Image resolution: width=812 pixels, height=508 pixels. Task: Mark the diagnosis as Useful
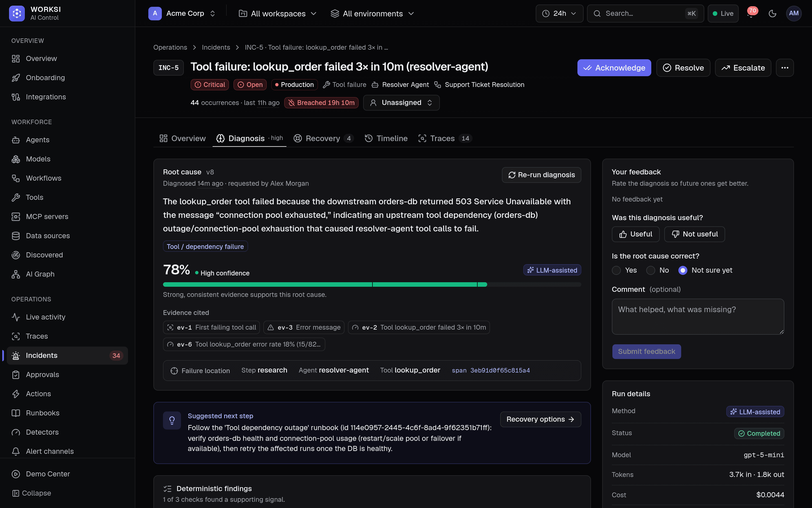pyautogui.click(x=636, y=234)
